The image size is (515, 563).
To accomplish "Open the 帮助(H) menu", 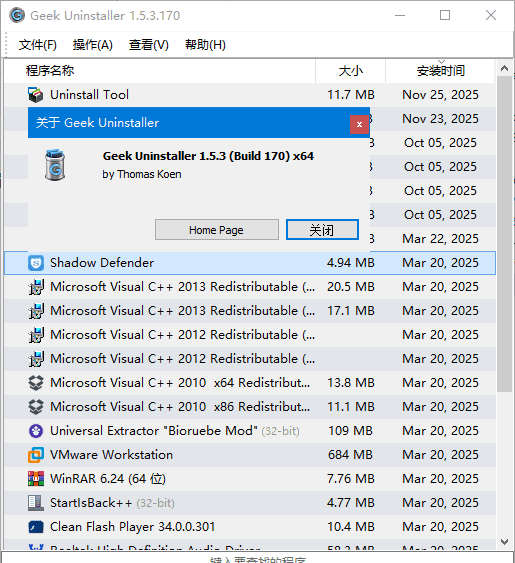I will (205, 45).
